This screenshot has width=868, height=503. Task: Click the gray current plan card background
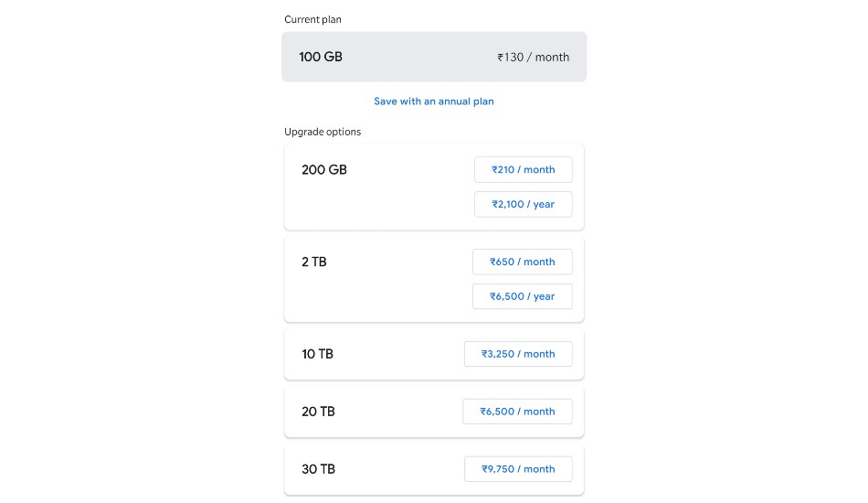[x=419, y=57]
